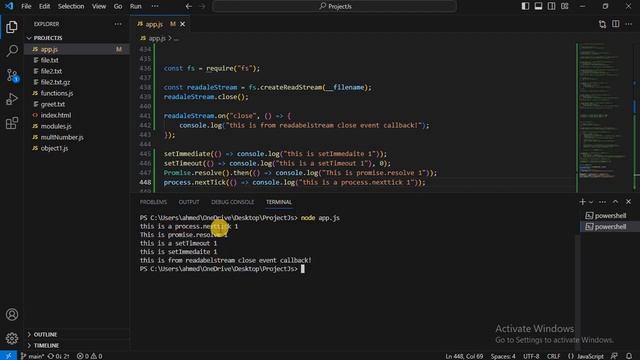The width and height of the screenshot is (640, 360).
Task: Open the Go menu
Action: (118, 6)
